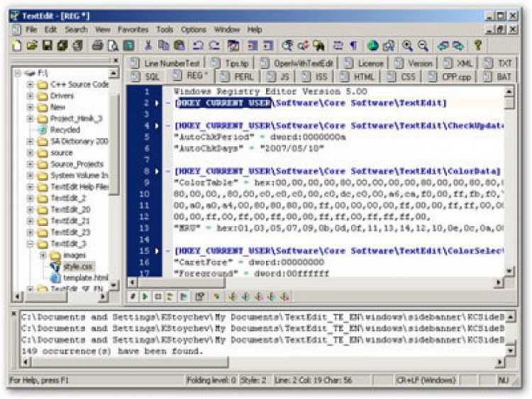
Task: Close the output panel with its X
Action: [x=13, y=314]
